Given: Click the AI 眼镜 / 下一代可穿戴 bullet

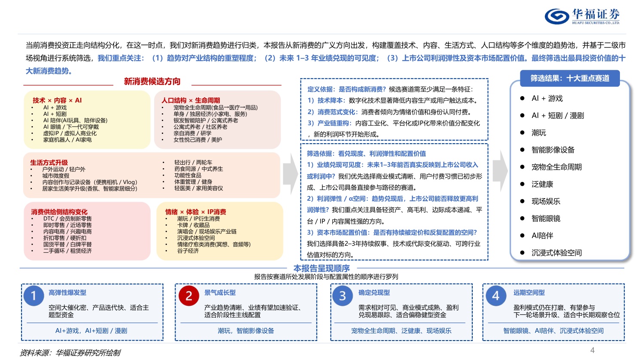Looking at the screenshot, I should tap(71, 127).
